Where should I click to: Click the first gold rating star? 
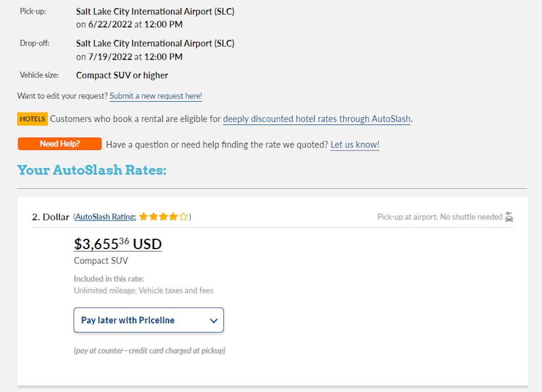pyautogui.click(x=144, y=217)
